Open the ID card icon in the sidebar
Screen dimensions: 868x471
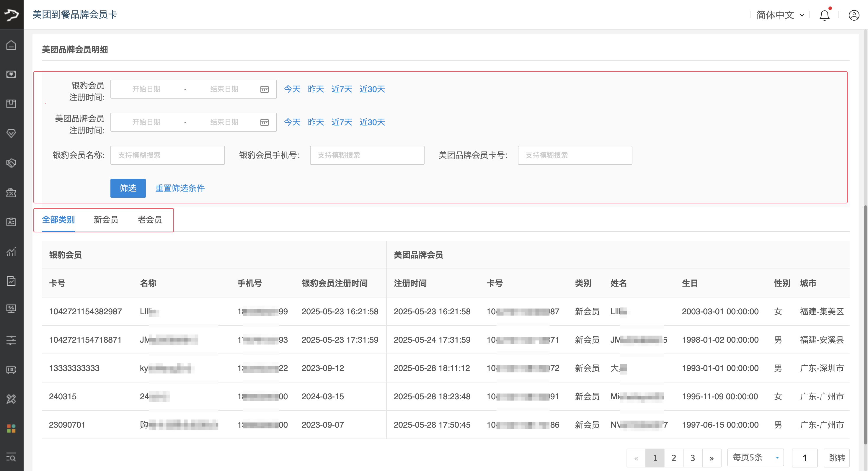tap(11, 222)
